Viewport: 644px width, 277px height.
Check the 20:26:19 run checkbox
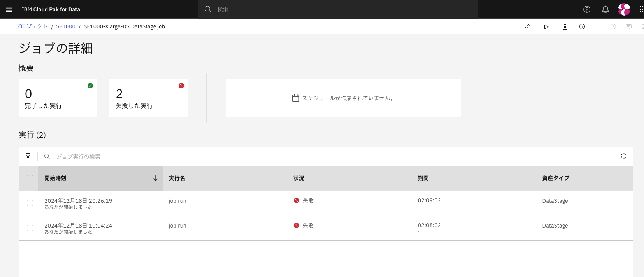(30, 203)
